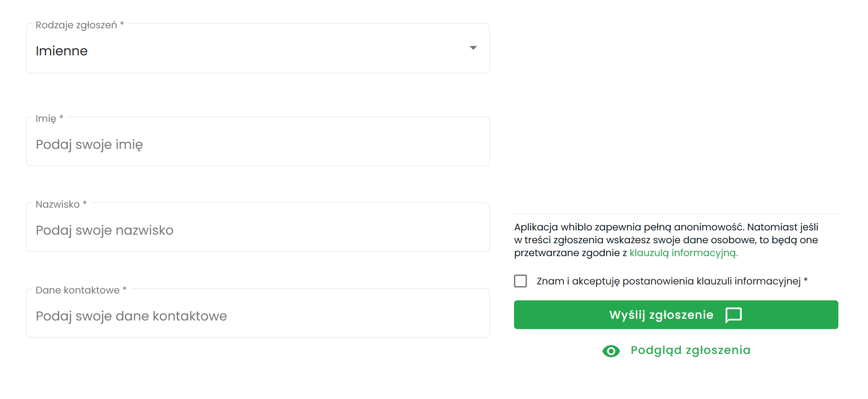Image resolution: width=868 pixels, height=399 pixels.
Task: Focus the Imię input field
Action: point(257,145)
